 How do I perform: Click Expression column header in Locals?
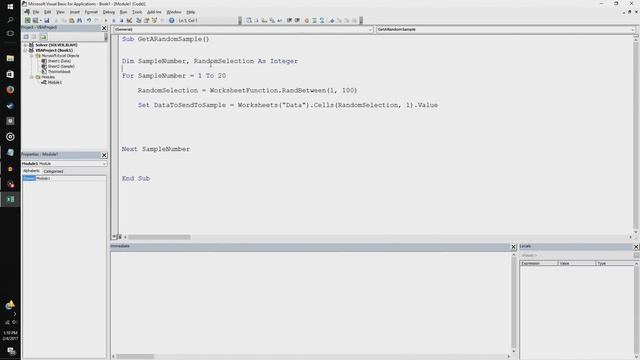pyautogui.click(x=539, y=263)
